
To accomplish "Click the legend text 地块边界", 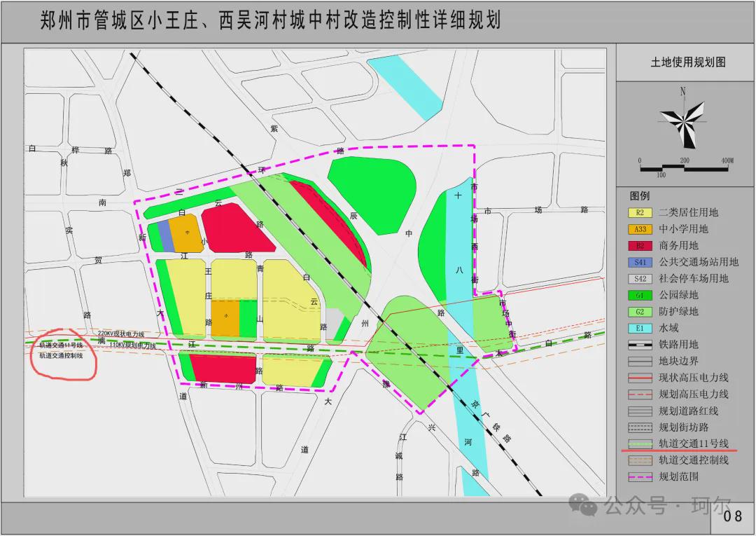I will coord(678,361).
